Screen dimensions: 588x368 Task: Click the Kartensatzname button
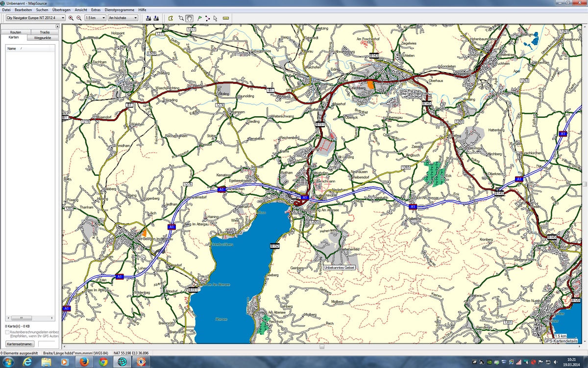coord(20,344)
